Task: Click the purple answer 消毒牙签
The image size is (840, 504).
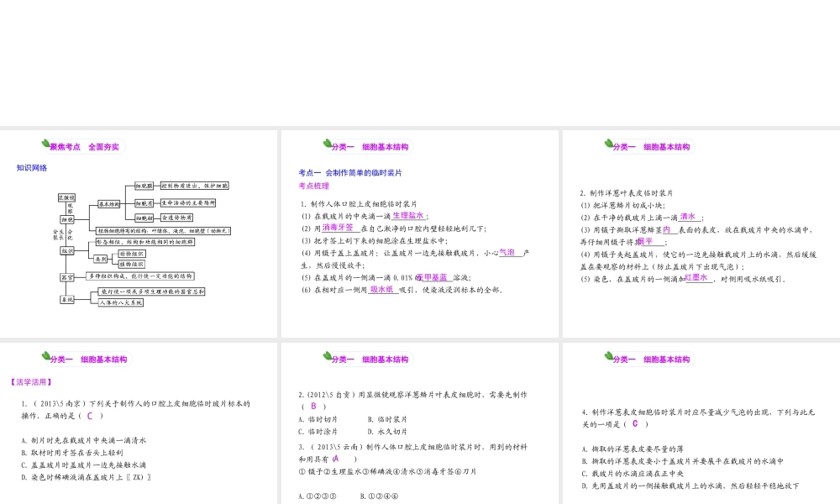Action: 338,228
